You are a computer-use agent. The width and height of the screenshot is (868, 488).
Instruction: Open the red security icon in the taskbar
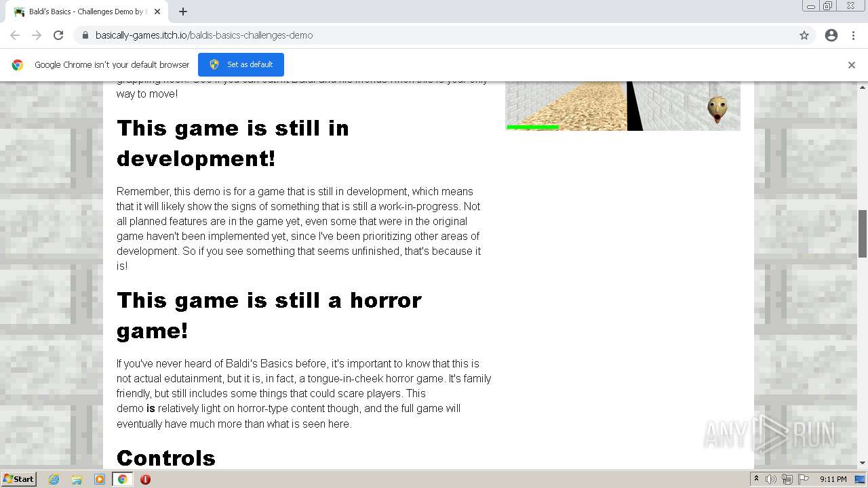pyautogui.click(x=145, y=479)
